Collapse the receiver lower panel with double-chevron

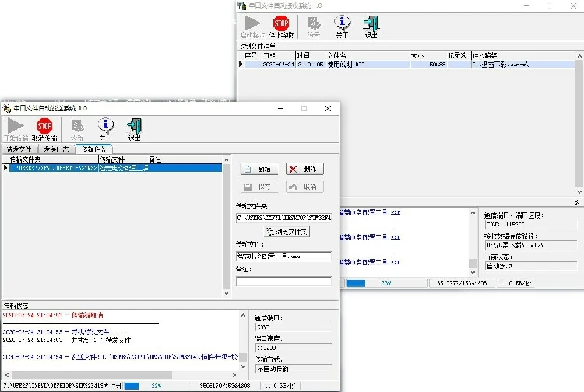pos(577,202)
